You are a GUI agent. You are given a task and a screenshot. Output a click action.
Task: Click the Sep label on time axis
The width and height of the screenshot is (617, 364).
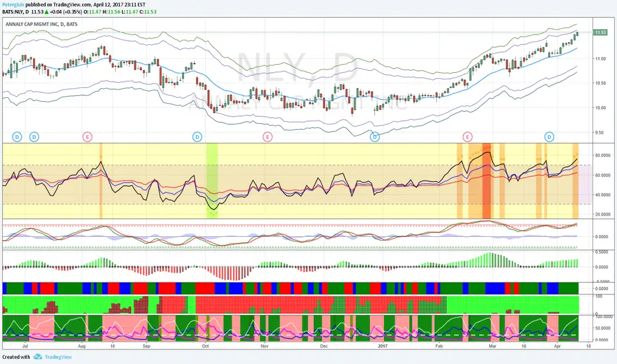146,346
